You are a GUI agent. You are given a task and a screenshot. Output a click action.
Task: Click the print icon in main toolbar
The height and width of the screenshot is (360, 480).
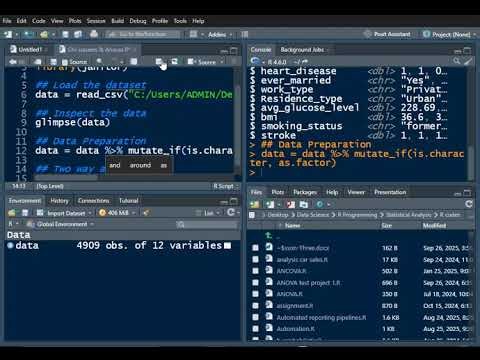coord(94,34)
